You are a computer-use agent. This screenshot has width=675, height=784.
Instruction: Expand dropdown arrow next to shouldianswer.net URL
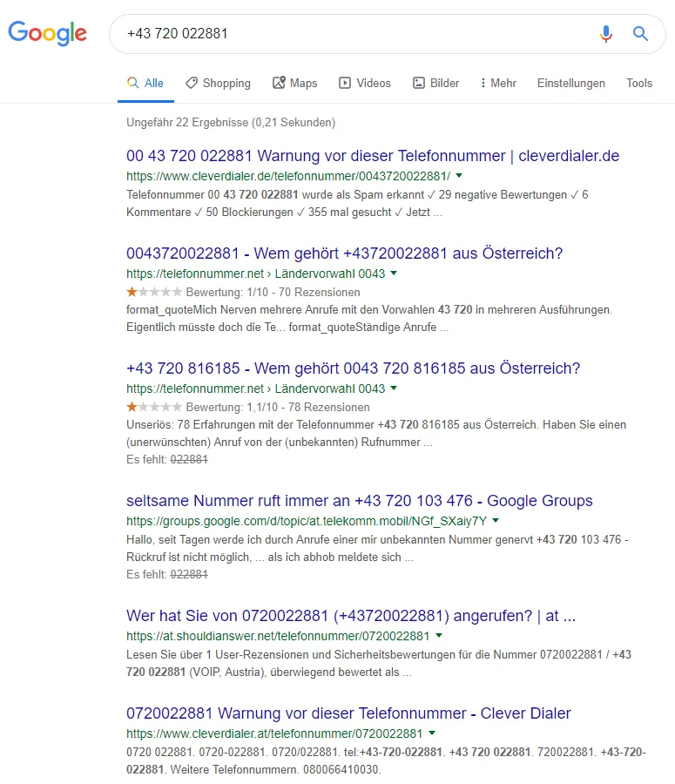(x=439, y=636)
